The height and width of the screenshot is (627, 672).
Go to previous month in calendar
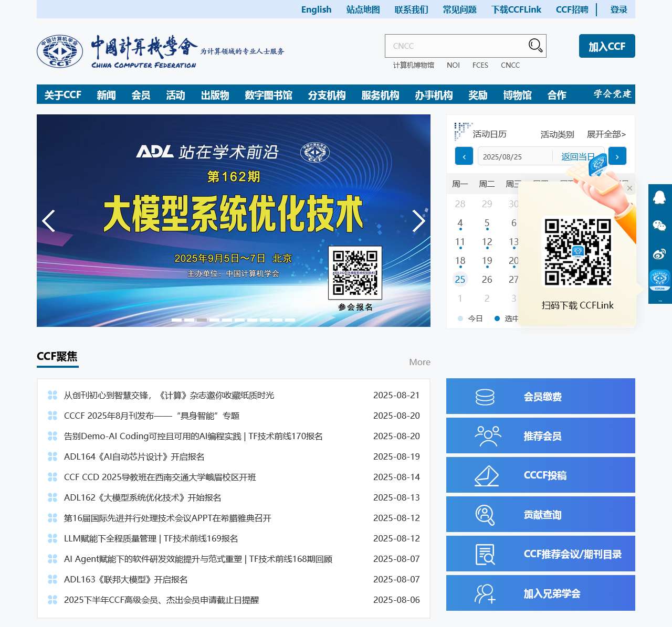tap(464, 156)
